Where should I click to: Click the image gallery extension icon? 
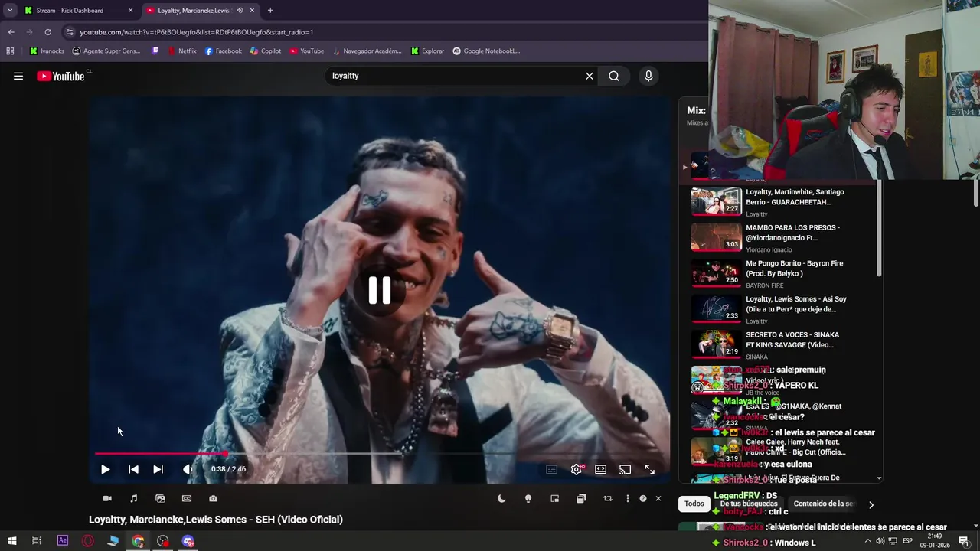pos(160,498)
